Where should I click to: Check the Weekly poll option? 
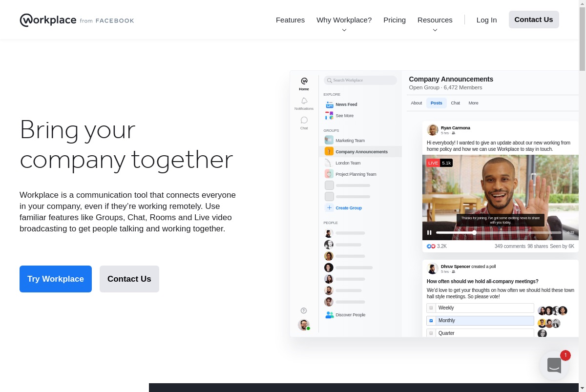point(431,308)
